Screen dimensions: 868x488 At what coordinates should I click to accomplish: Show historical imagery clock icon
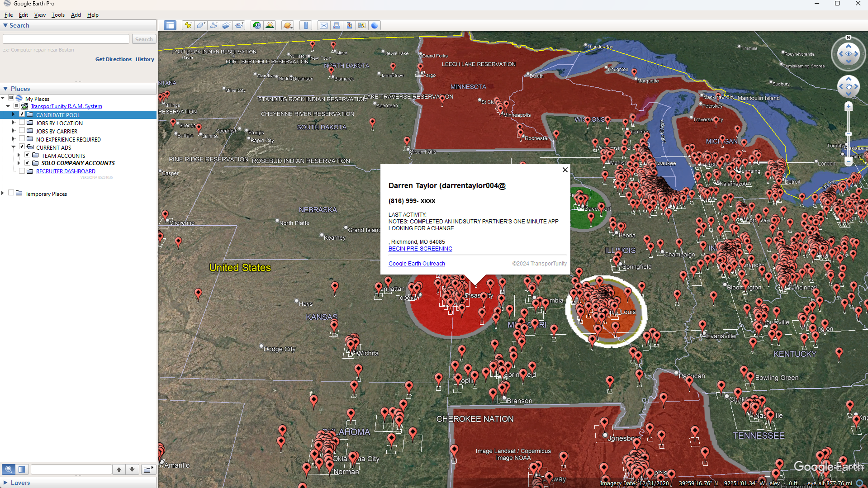[x=257, y=25]
